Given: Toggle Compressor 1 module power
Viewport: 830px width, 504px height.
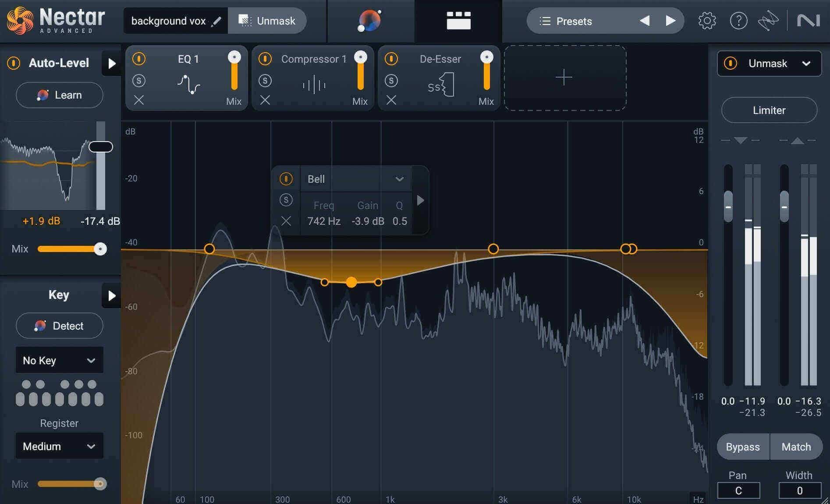Looking at the screenshot, I should coord(265,58).
